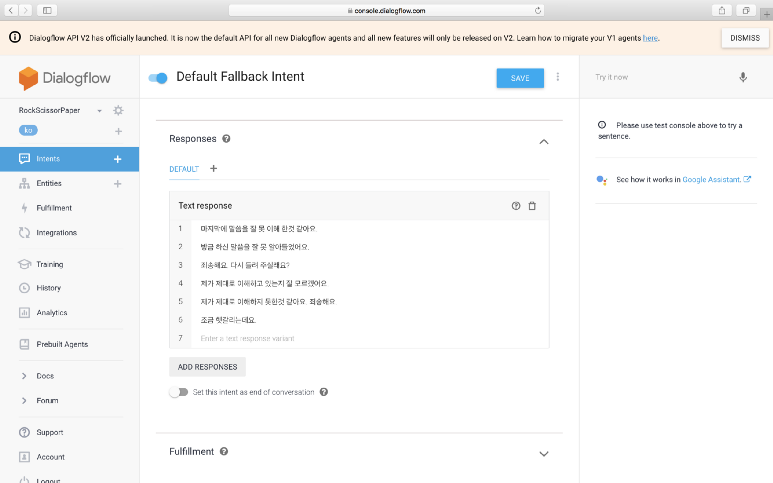Viewport: 773px width, 483px height.
Task: Click the plus icon next to Entities
Action: (x=118, y=184)
